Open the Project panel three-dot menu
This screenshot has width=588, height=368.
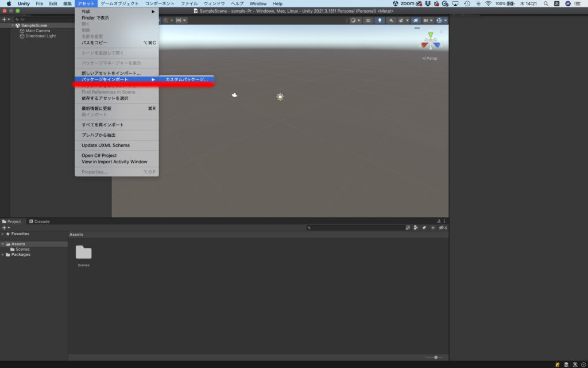click(x=444, y=221)
